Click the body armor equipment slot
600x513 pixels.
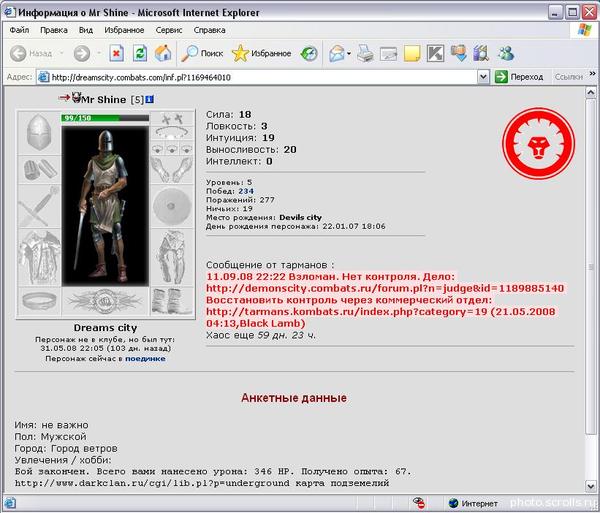click(39, 257)
